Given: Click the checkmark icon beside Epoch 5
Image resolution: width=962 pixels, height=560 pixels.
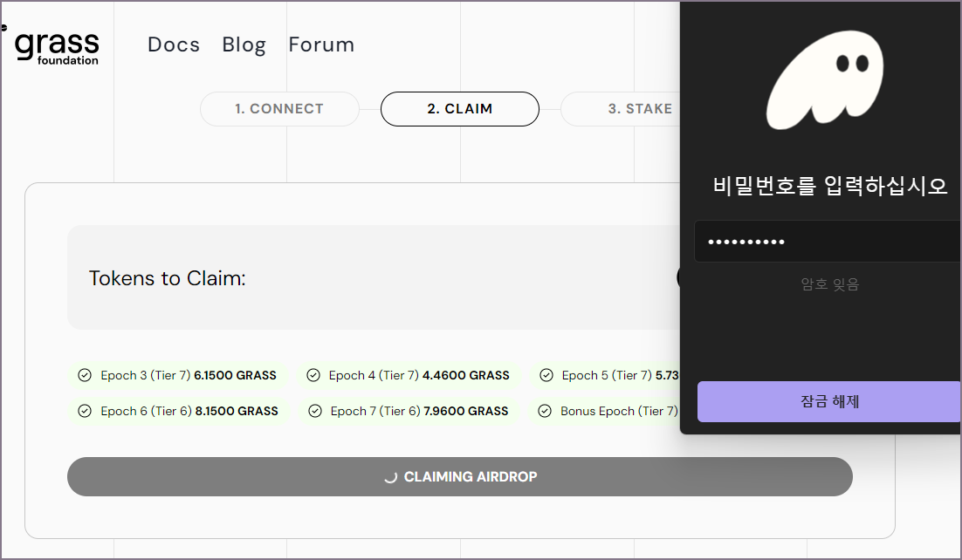Looking at the screenshot, I should [x=546, y=375].
